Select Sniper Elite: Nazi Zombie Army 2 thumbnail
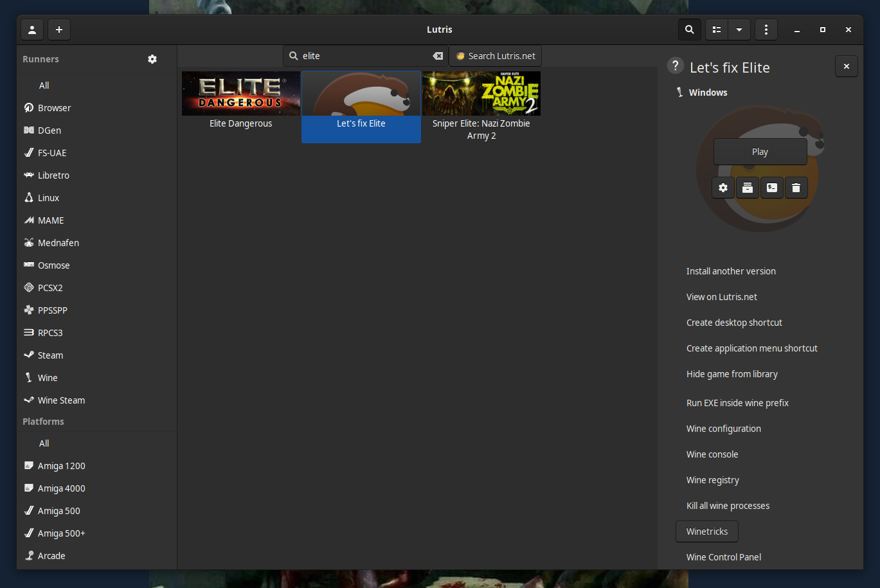This screenshot has width=880, height=588. [x=481, y=93]
